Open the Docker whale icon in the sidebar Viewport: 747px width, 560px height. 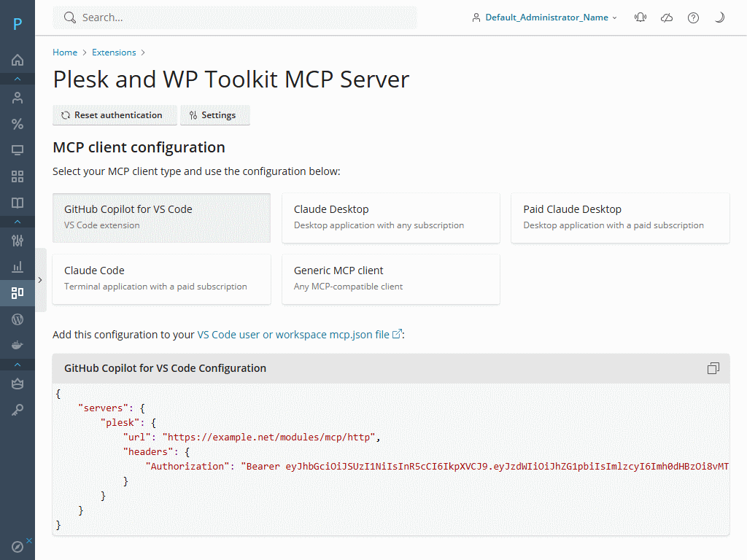pos(18,344)
